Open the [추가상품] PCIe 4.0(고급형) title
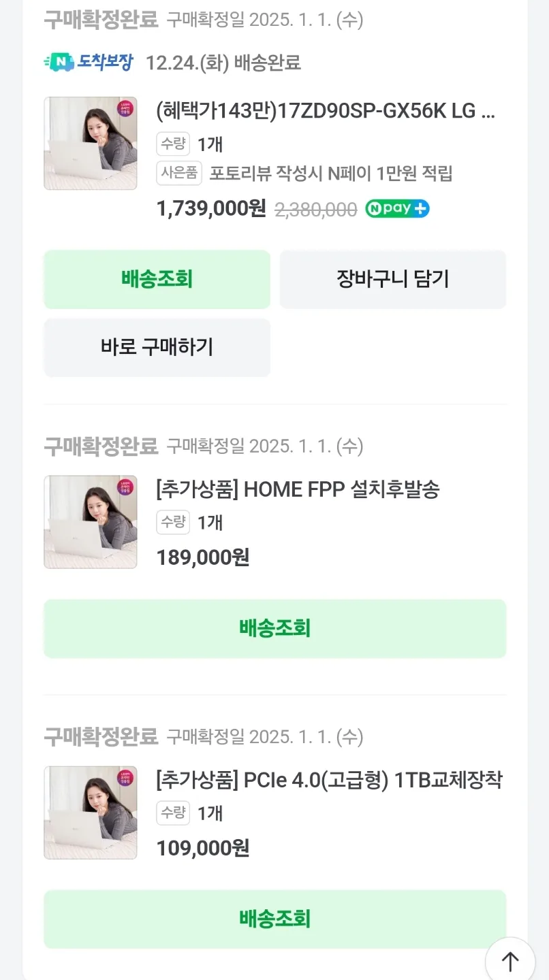The width and height of the screenshot is (549, 980). point(329,780)
